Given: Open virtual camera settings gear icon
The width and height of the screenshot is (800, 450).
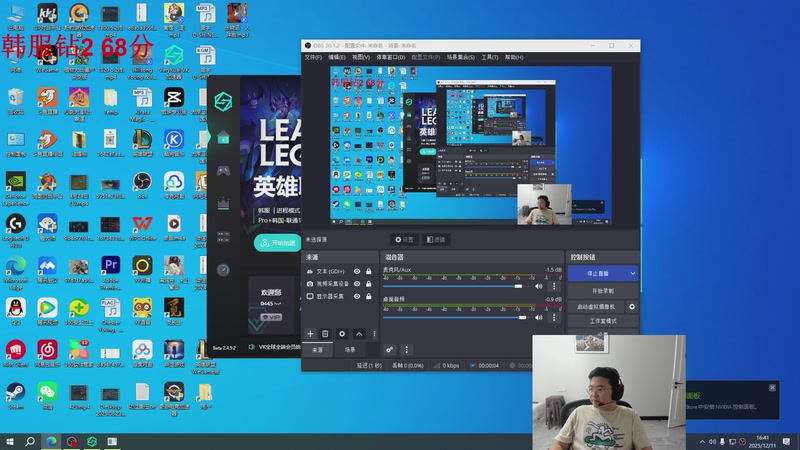Looking at the screenshot, I should pyautogui.click(x=632, y=307).
